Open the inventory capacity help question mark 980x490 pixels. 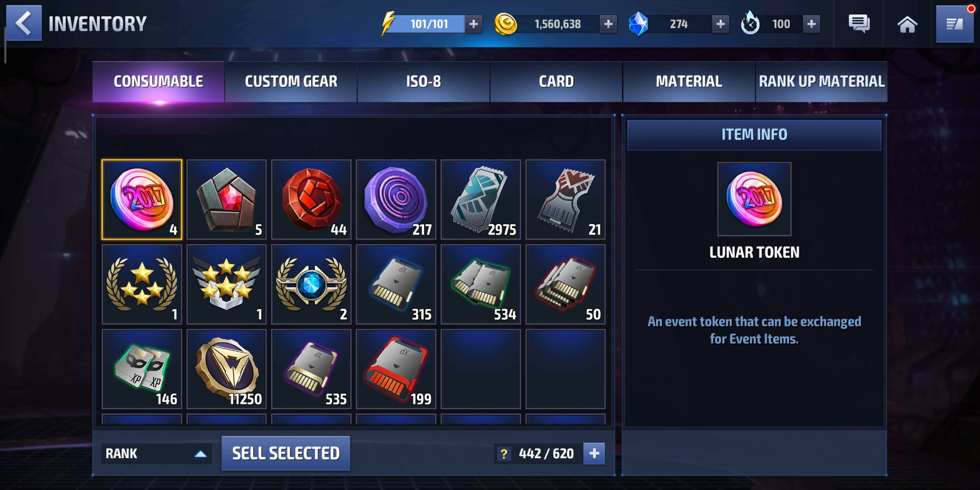(504, 454)
